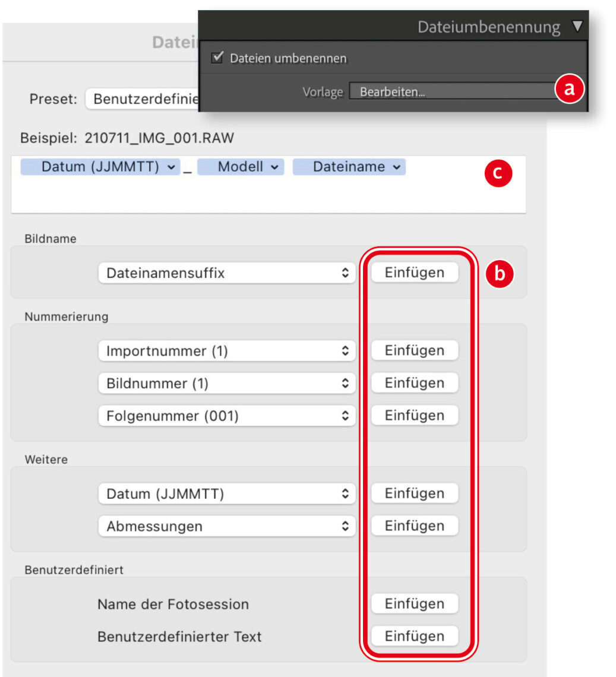Open the Vorlage Bearbeiten dropdown
The width and height of the screenshot is (616, 677).
tap(451, 92)
